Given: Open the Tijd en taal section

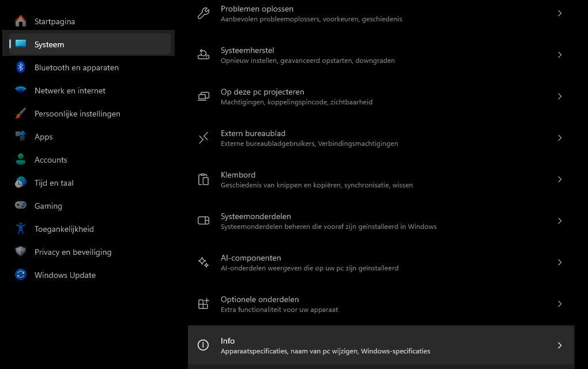Looking at the screenshot, I should tap(54, 183).
